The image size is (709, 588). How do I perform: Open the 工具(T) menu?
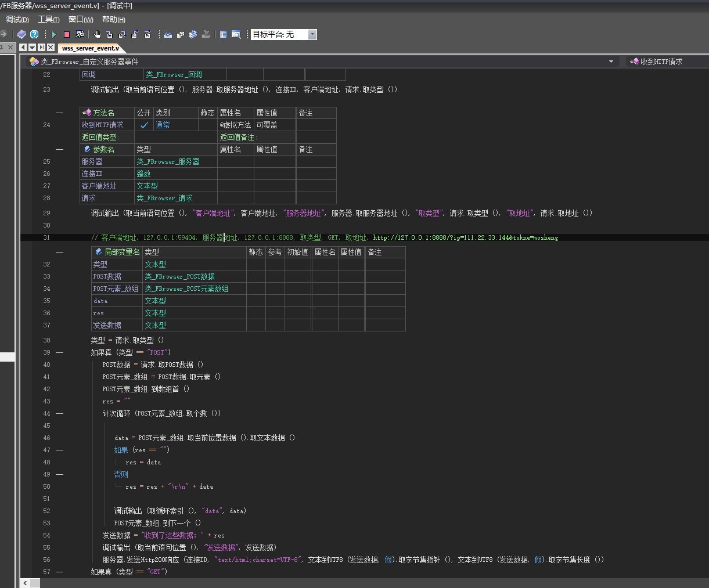(x=49, y=20)
